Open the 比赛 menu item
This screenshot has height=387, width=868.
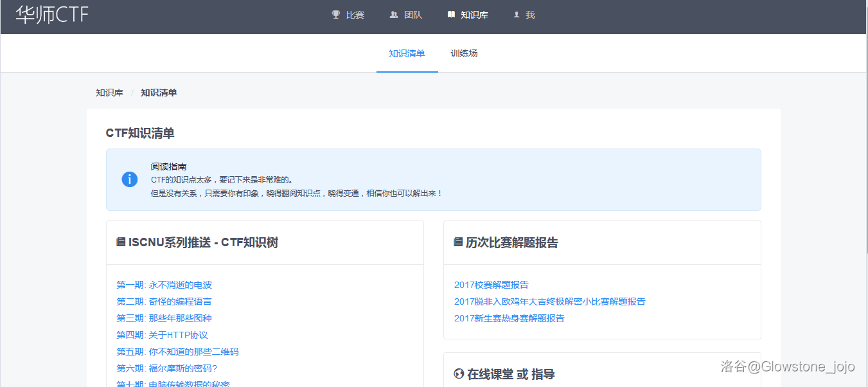pyautogui.click(x=348, y=14)
